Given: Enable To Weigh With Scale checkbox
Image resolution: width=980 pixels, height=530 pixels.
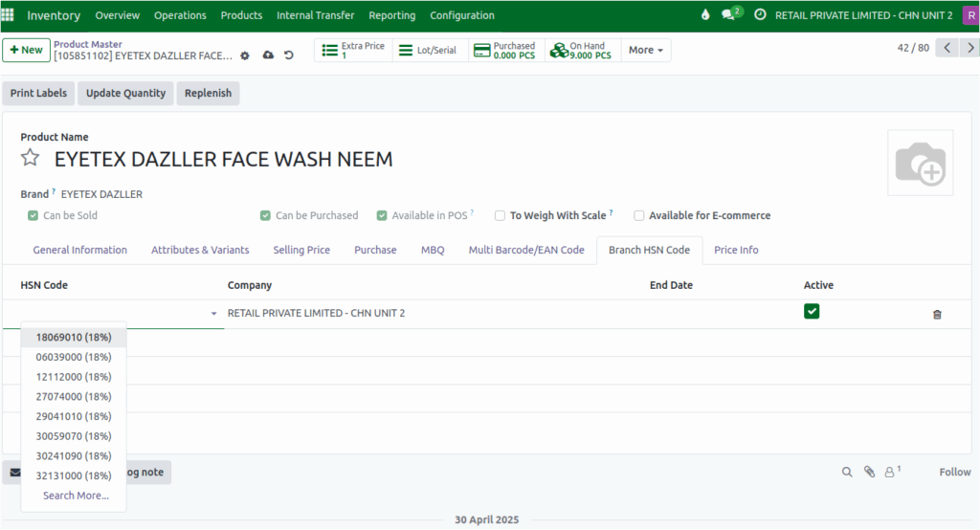Looking at the screenshot, I should 500,215.
